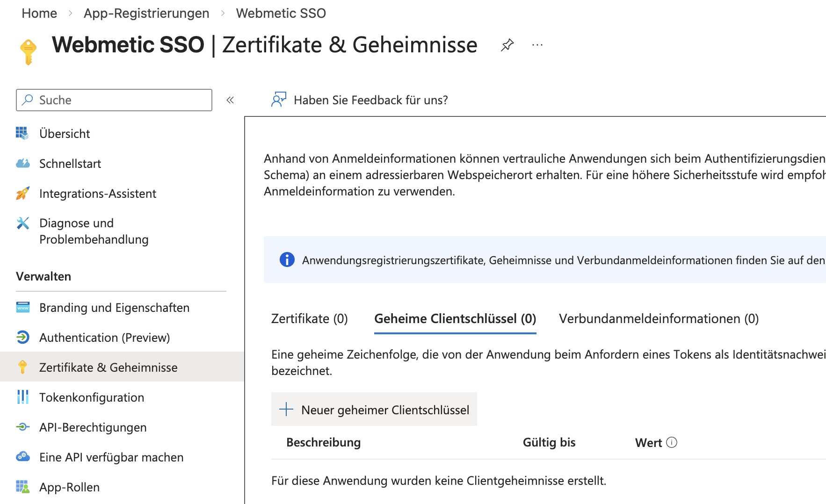This screenshot has height=504, width=826.
Task: Select the API-Berechtigungen icon
Action: (22, 427)
